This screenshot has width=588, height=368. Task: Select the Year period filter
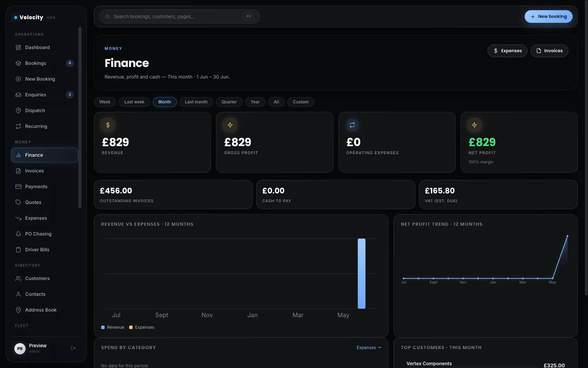pyautogui.click(x=255, y=102)
